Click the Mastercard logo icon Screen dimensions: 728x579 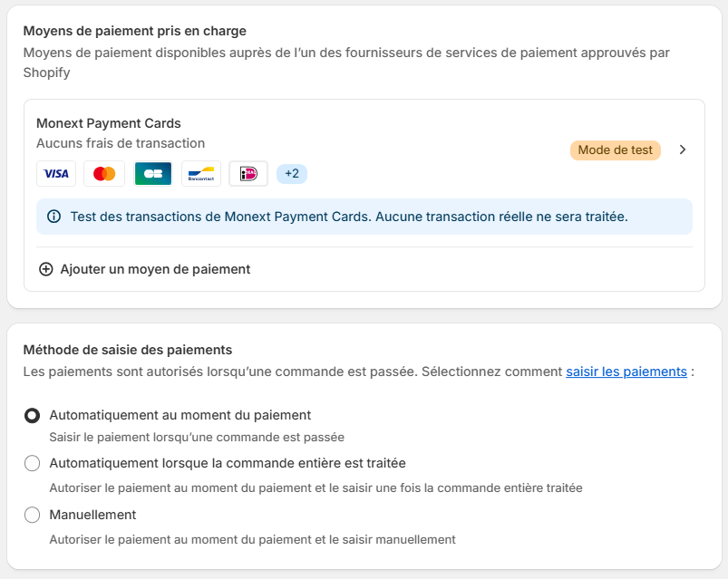click(x=104, y=173)
